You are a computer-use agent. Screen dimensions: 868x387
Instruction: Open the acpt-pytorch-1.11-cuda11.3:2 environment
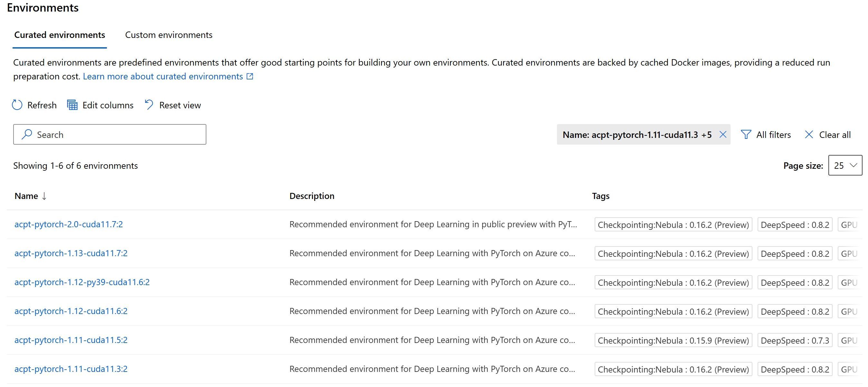click(71, 369)
